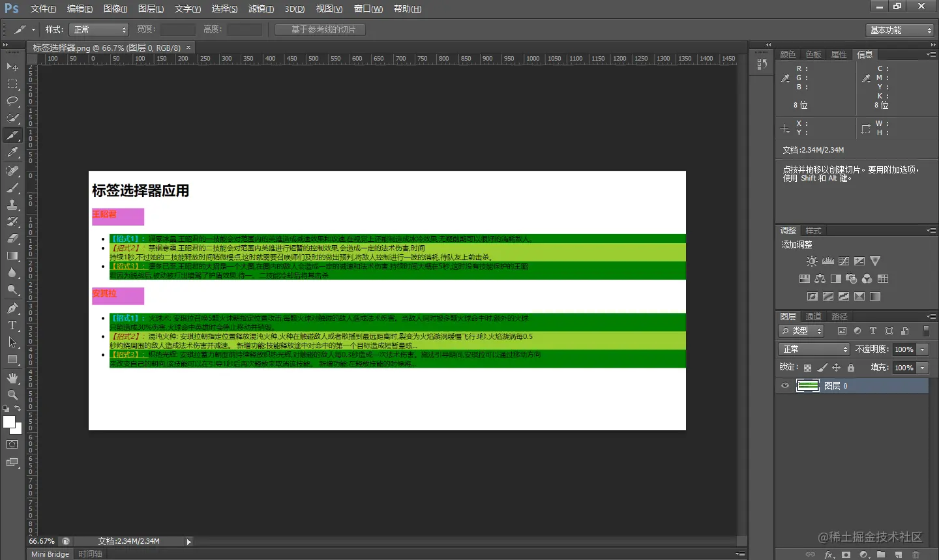Open the status bar info arrow menu
The height and width of the screenshot is (560, 939).
189,542
